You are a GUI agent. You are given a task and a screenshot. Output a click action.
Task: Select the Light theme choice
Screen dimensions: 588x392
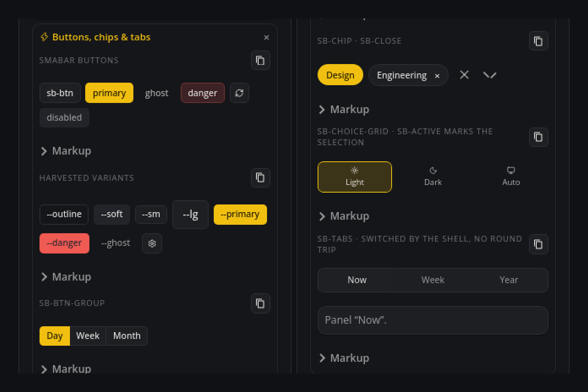coord(355,177)
